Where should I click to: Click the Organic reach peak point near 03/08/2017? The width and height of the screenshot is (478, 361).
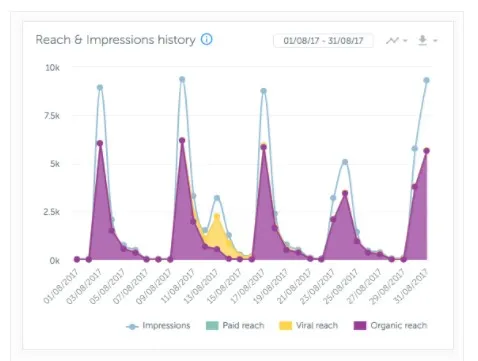100,143
